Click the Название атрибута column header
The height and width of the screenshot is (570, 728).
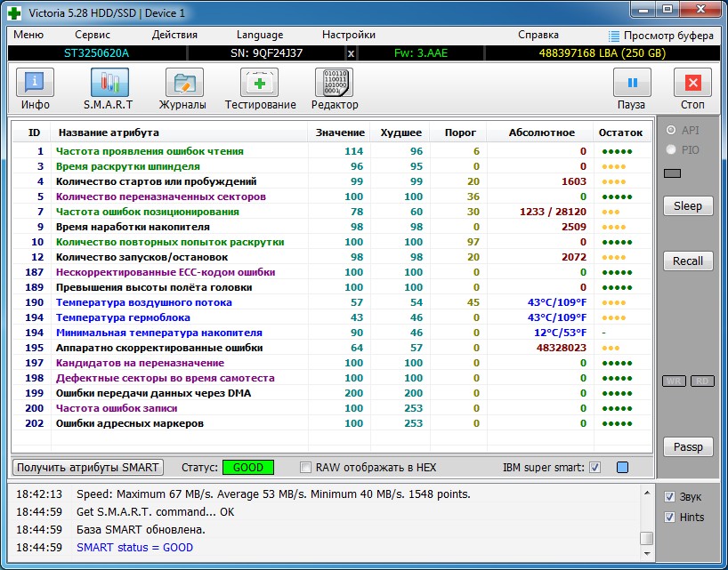click(179, 132)
